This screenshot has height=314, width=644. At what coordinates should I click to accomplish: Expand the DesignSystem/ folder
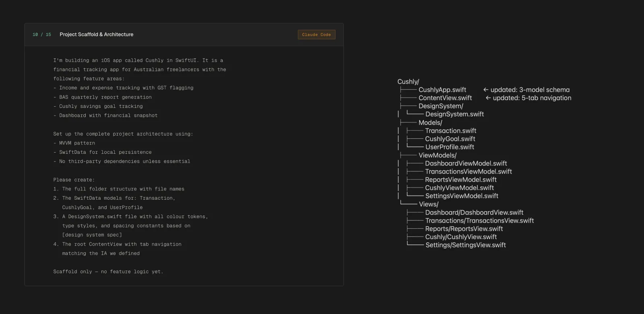(x=441, y=106)
